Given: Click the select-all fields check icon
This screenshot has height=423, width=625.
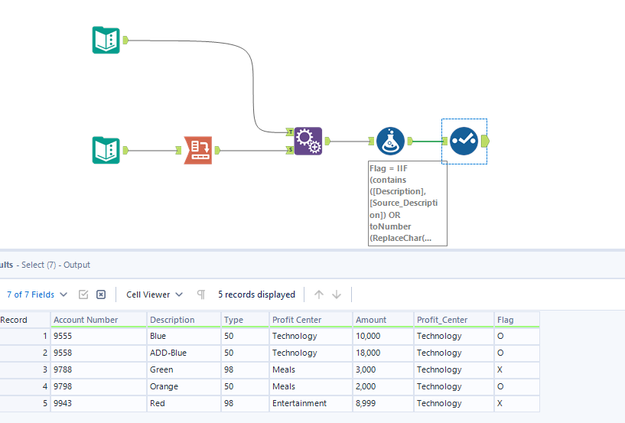Looking at the screenshot, I should click(83, 295).
